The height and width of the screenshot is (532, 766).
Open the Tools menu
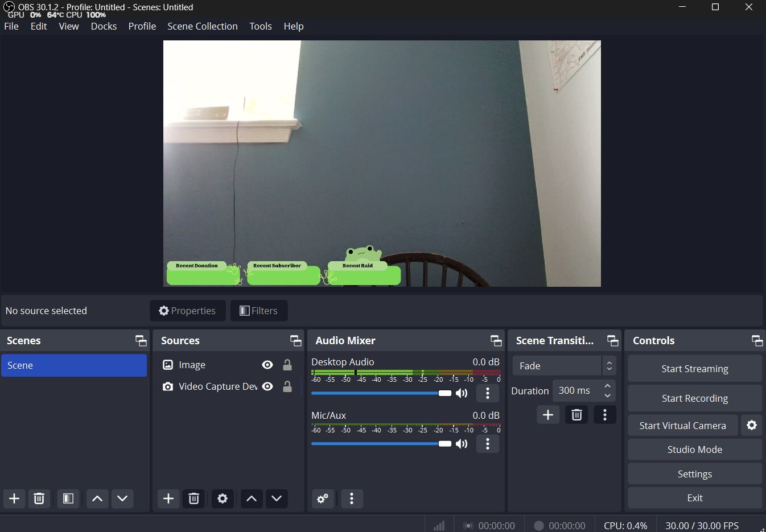click(x=260, y=26)
